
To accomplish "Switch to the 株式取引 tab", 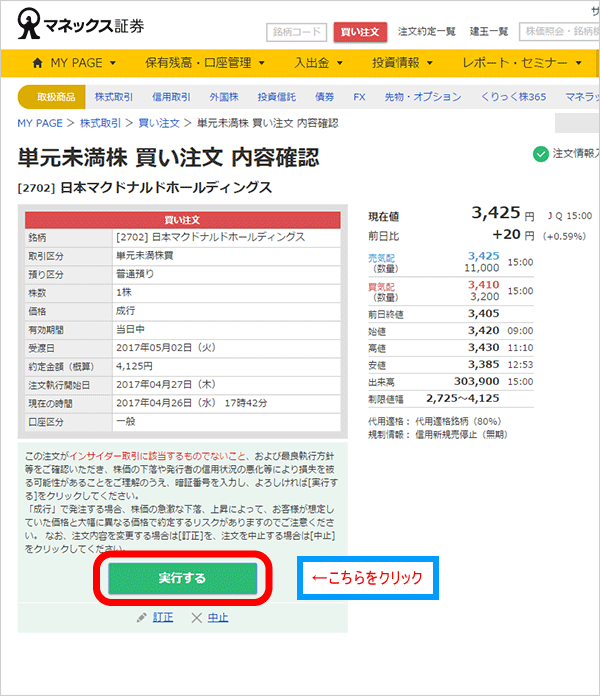I will coord(114,97).
